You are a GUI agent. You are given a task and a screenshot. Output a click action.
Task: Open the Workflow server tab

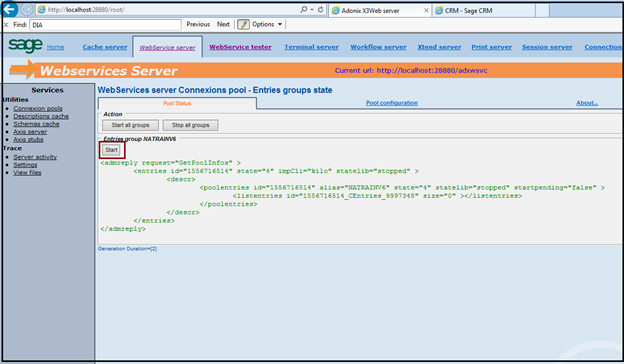click(378, 47)
